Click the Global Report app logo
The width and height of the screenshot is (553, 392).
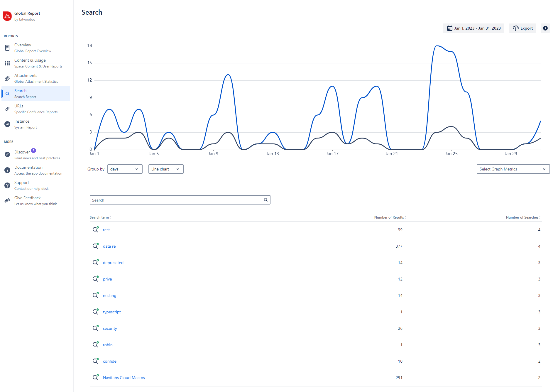pos(7,16)
